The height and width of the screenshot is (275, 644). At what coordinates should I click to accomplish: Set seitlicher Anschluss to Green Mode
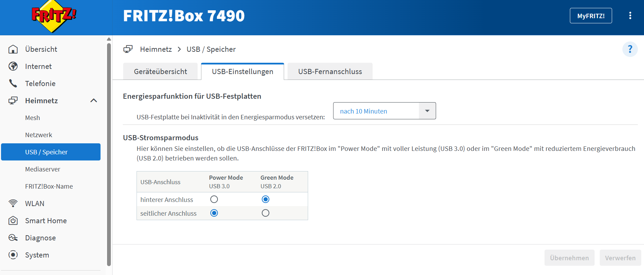(266, 213)
